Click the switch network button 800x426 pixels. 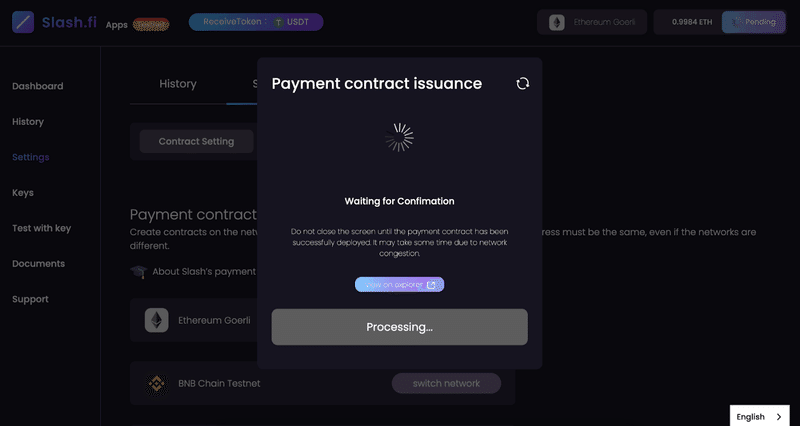click(x=446, y=384)
